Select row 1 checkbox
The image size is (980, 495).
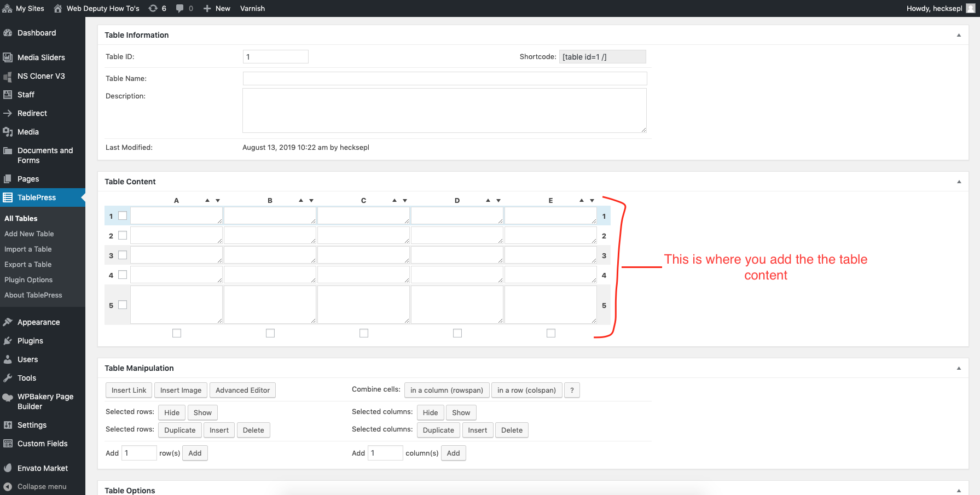pyautogui.click(x=123, y=216)
